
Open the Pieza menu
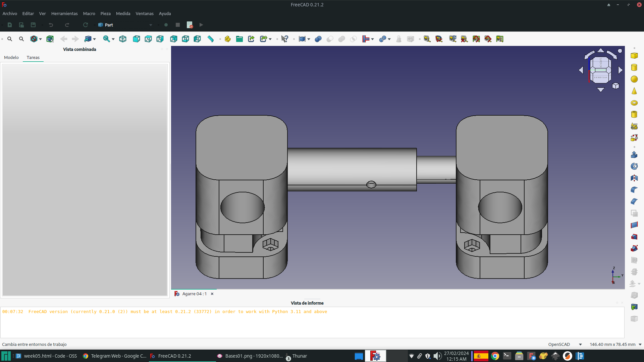point(105,13)
